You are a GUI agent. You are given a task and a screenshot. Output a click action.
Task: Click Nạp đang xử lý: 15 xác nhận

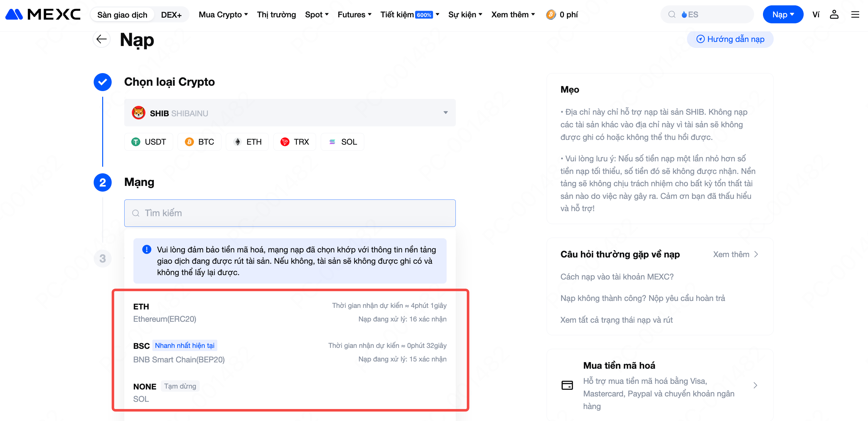pos(402,359)
